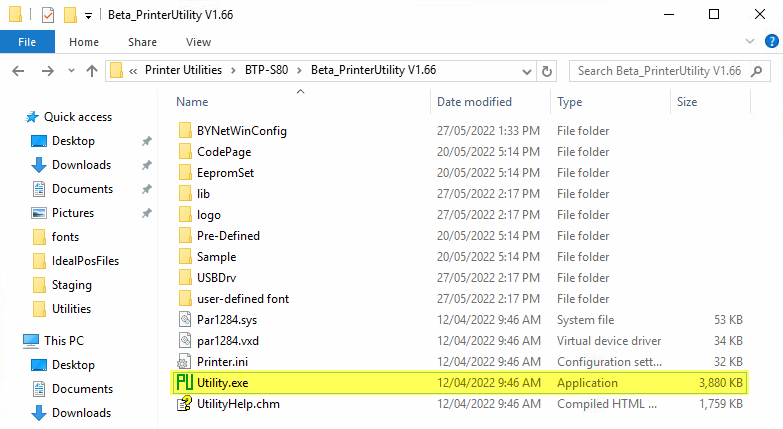Screen dimensions: 783x429
Task: Open Desktop under This PC
Action: [x=73, y=365]
